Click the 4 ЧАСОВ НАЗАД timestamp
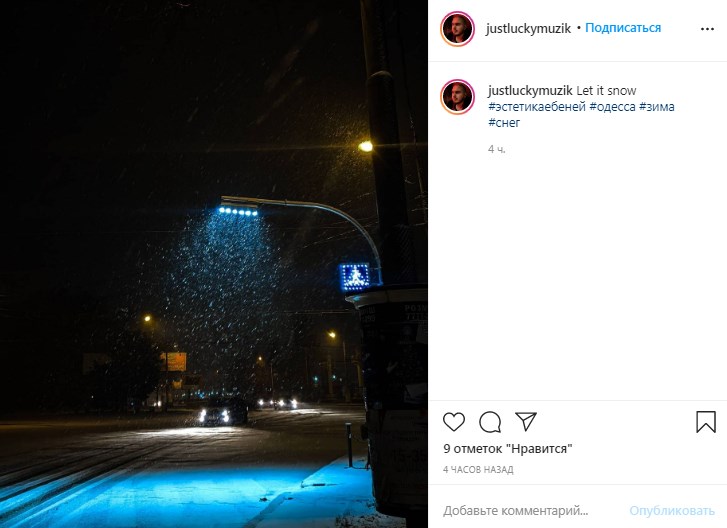Image resolution: width=727 pixels, height=528 pixels. point(478,470)
